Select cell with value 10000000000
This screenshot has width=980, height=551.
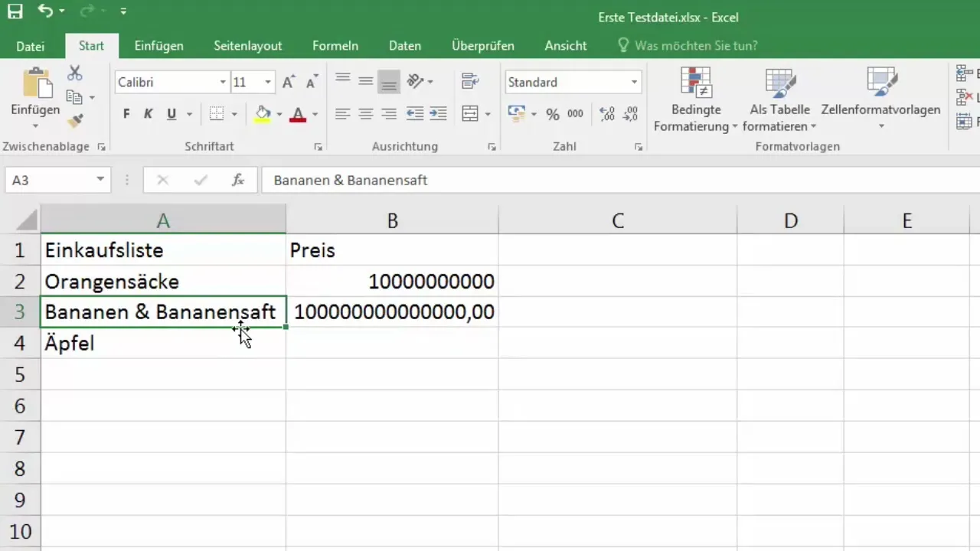point(392,281)
